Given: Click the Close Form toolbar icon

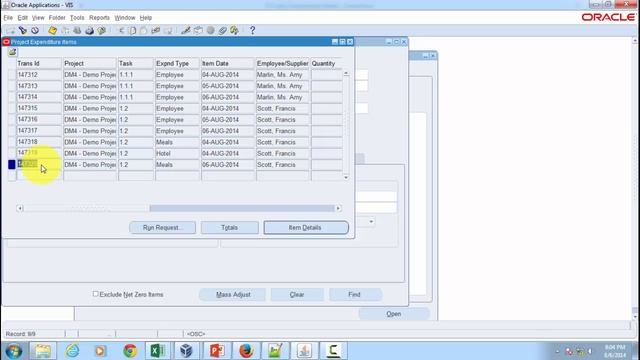Looking at the screenshot, I should click(x=102, y=30).
